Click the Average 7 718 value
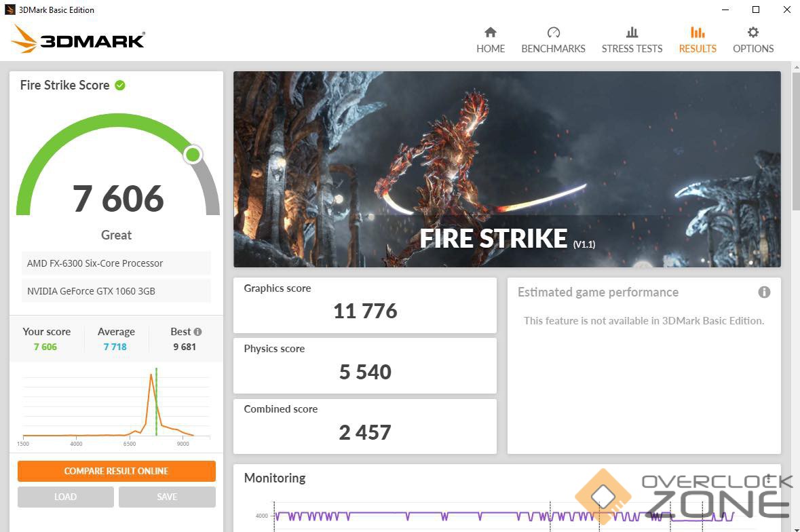 point(115,347)
